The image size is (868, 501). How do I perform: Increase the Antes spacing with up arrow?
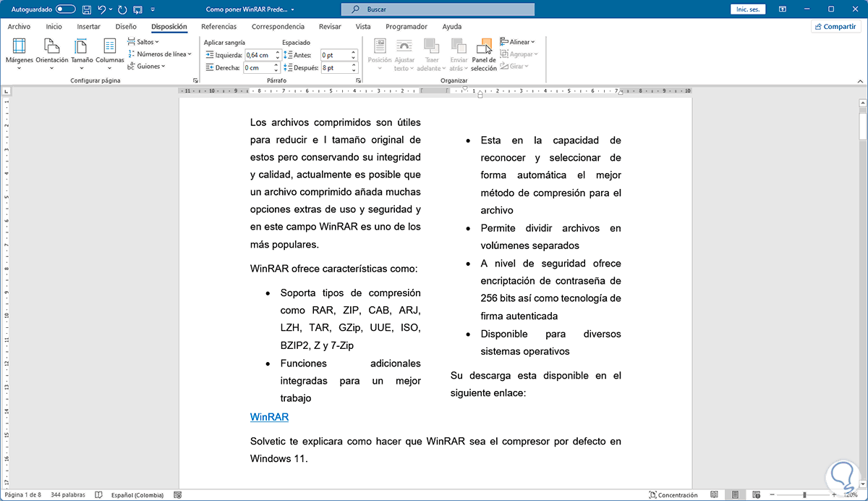click(x=354, y=52)
